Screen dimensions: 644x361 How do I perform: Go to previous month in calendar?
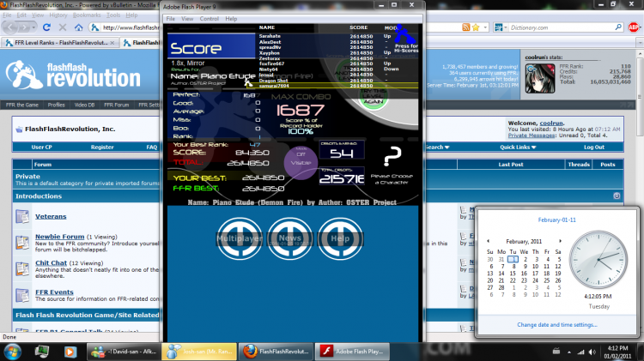[488, 241]
